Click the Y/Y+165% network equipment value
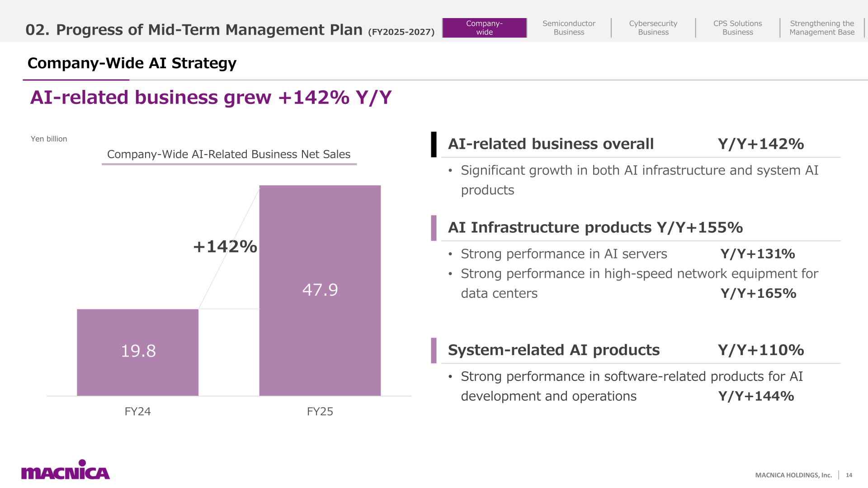868x488 pixels. coord(758,293)
